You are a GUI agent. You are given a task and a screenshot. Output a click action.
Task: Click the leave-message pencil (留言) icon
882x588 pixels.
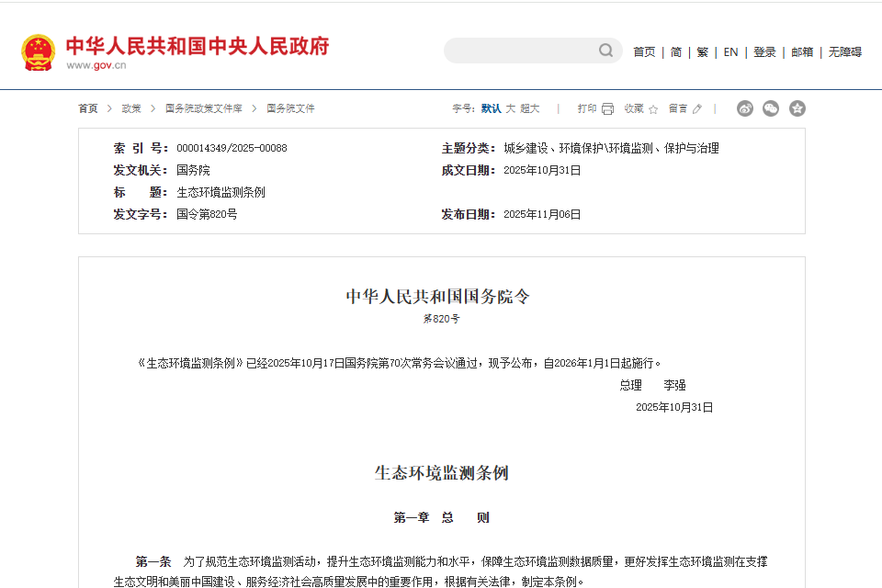pyautogui.click(x=696, y=107)
